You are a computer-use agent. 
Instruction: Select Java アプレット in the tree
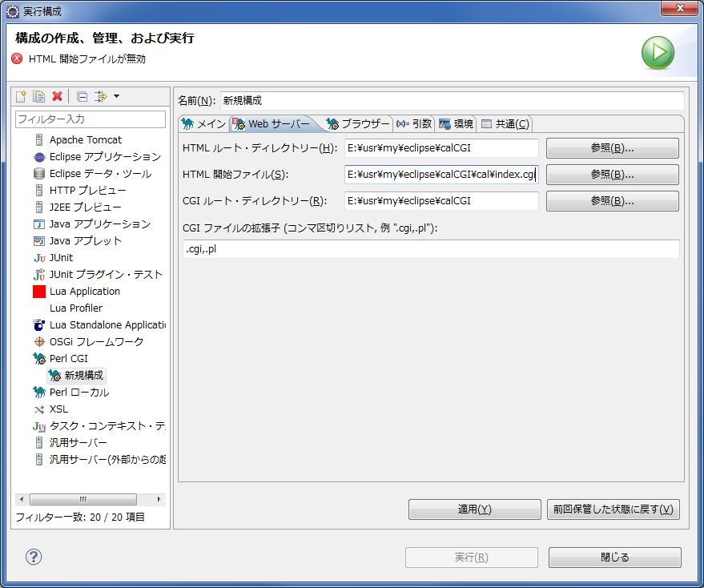point(86,241)
